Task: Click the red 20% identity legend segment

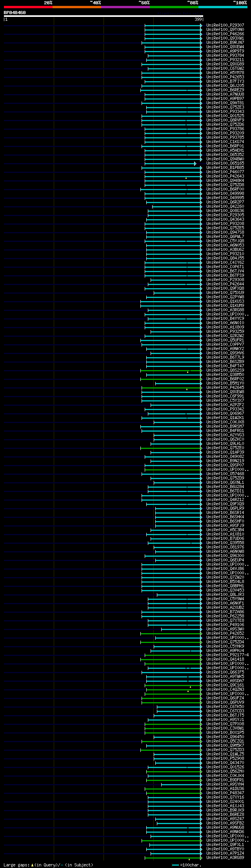Action: (28, 7)
